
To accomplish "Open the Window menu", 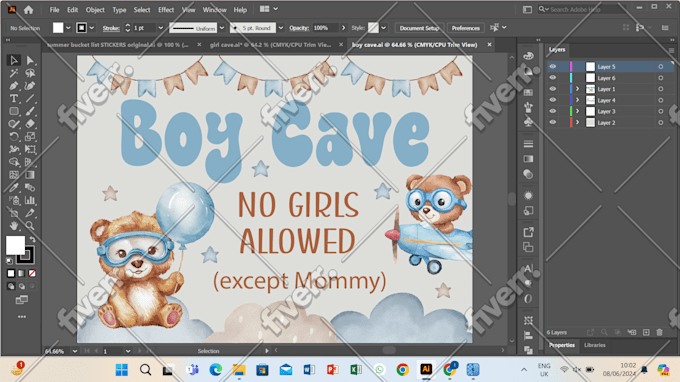I will coord(214,10).
